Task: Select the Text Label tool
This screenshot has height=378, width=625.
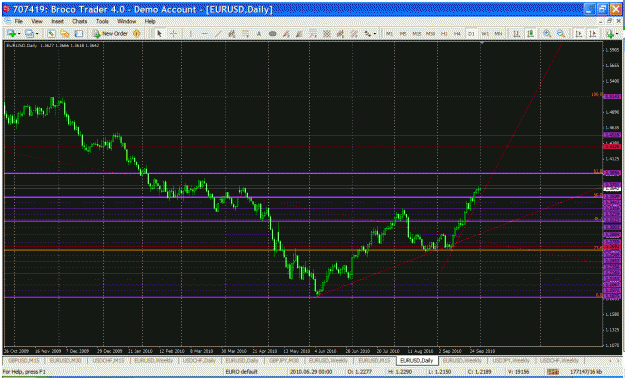Action: point(273,34)
